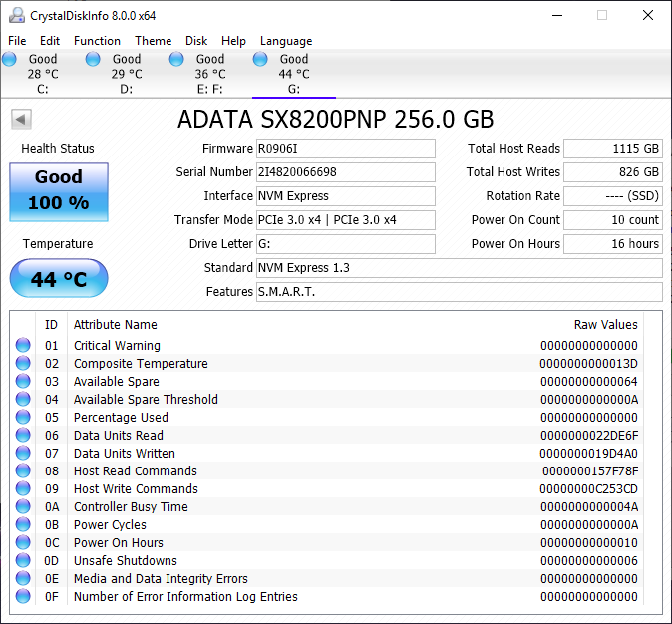Select the Data Units Read attribute name
The image size is (672, 624).
pos(119,435)
